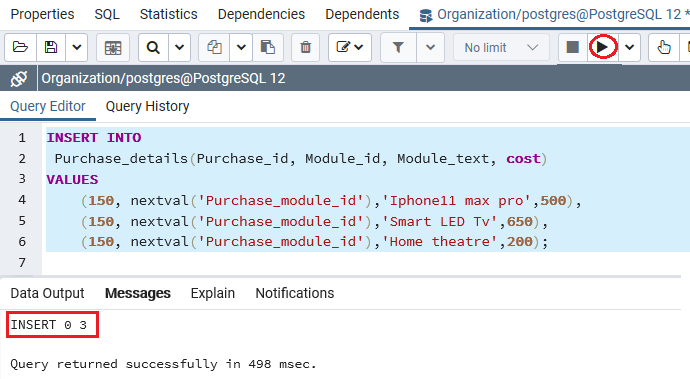Click empty line 7 in query editor
The width and height of the screenshot is (690, 379).
(x=365, y=263)
